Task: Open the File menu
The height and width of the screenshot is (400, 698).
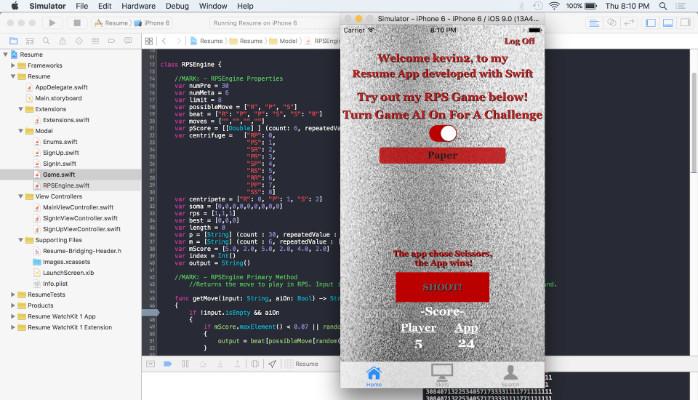Action: click(x=82, y=6)
